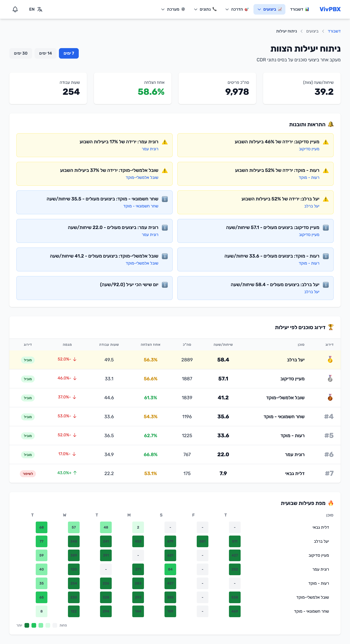
Task: Click the info icon on יום שישי alert
Action: coord(165,285)
